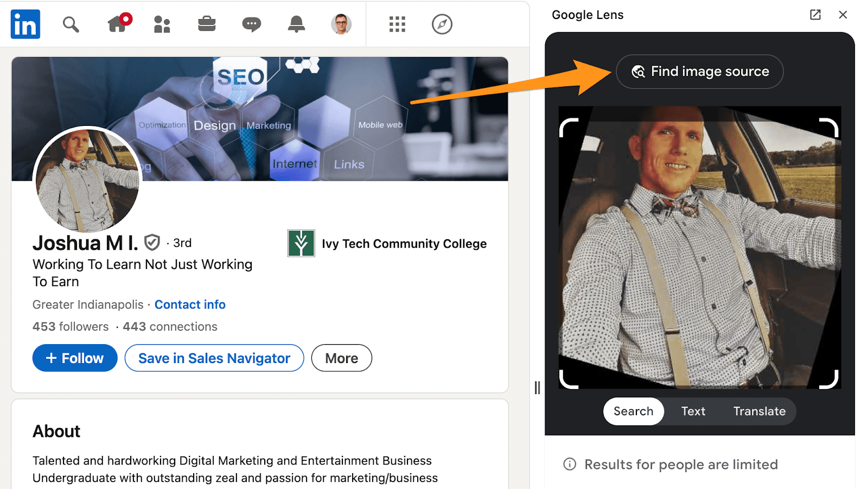Click Ivy Tech Community College link

[x=404, y=244]
